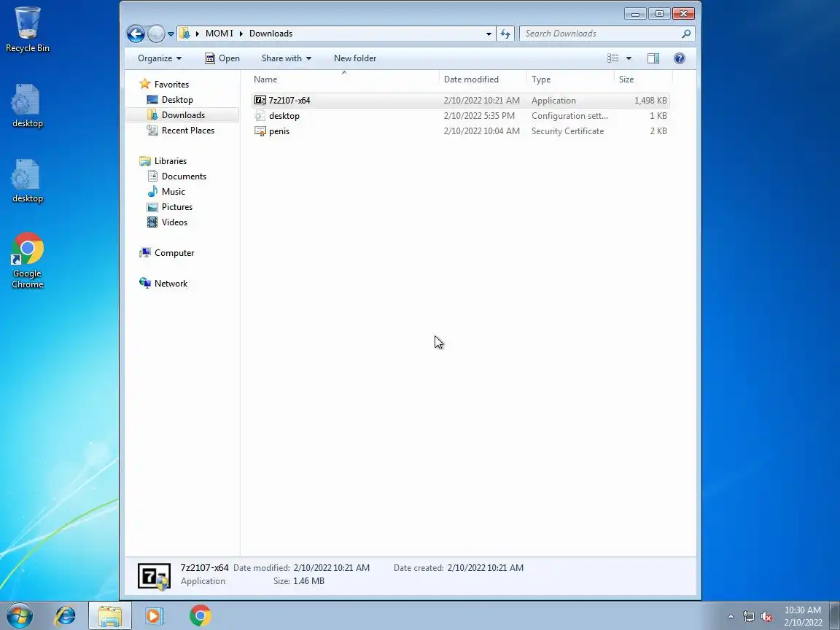Select the Recycle Bin desktop icon

[x=27, y=30]
